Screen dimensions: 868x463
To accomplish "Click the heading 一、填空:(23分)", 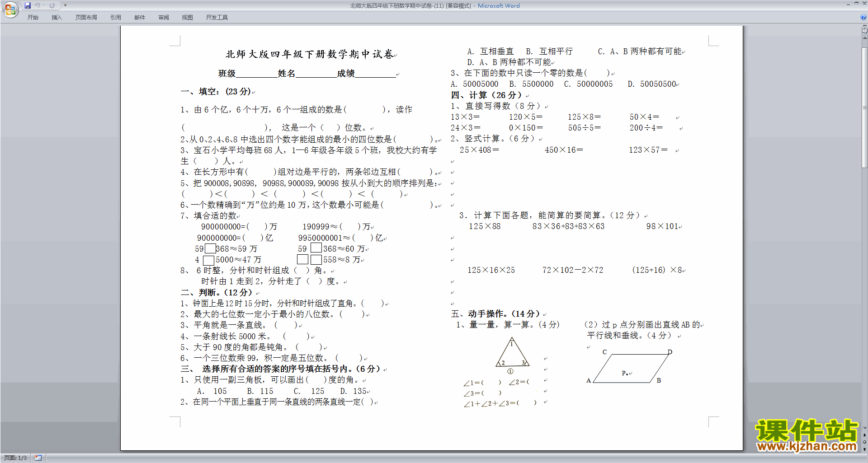I will point(216,92).
